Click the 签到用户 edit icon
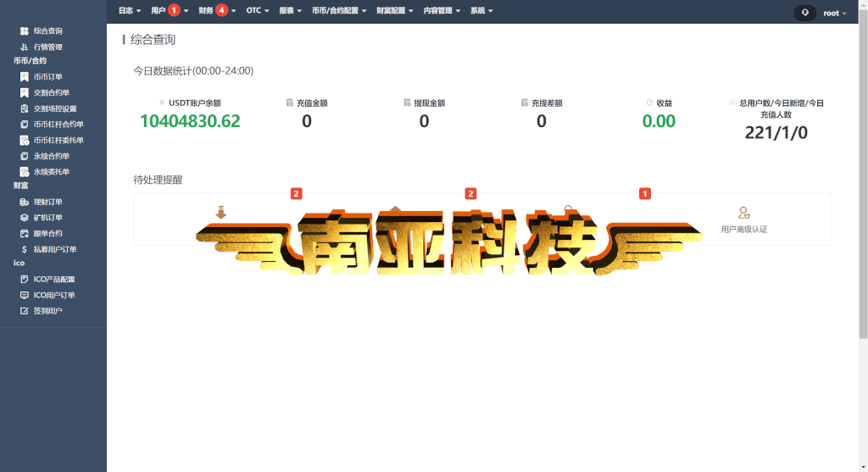 pos(25,311)
